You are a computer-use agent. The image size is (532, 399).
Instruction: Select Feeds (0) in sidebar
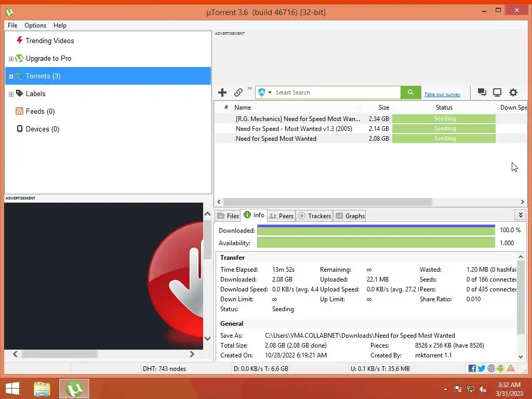(x=40, y=111)
